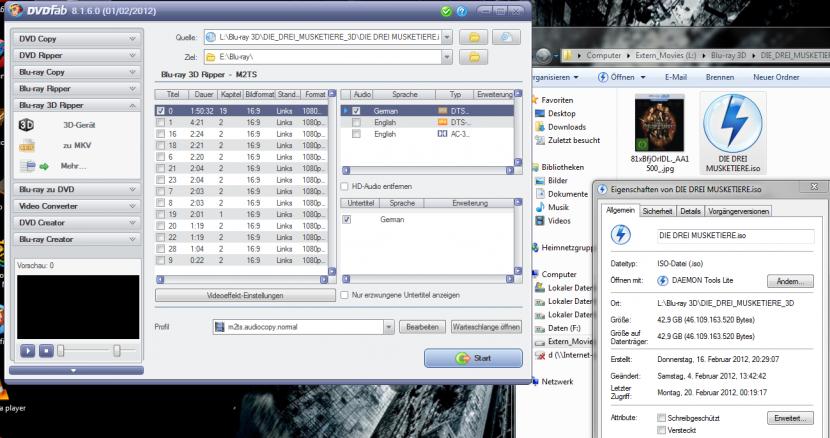This screenshot has width=830, height=438.
Task: Switch to Sicherheit tab in properties
Action: (x=657, y=211)
